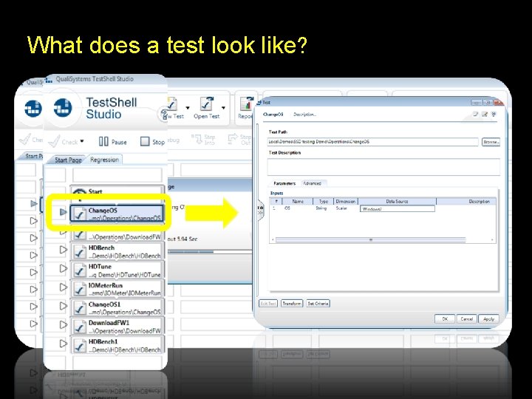Select the HDTune test step
Viewport: 532px width, 399px height.
coord(117,270)
